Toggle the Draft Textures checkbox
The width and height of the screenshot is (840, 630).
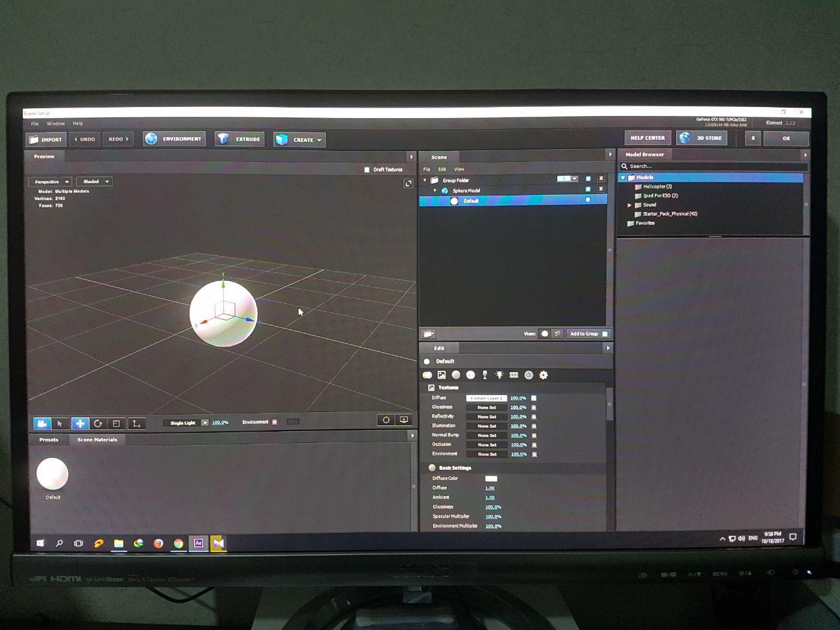[x=367, y=169]
